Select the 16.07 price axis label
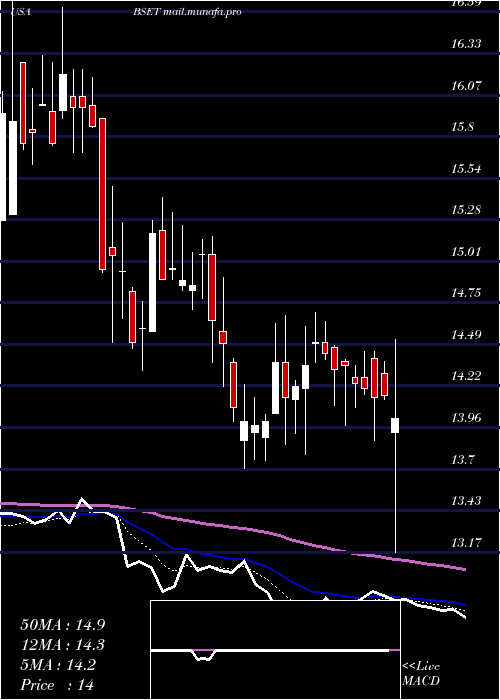This screenshot has height=700, width=500. (466, 85)
